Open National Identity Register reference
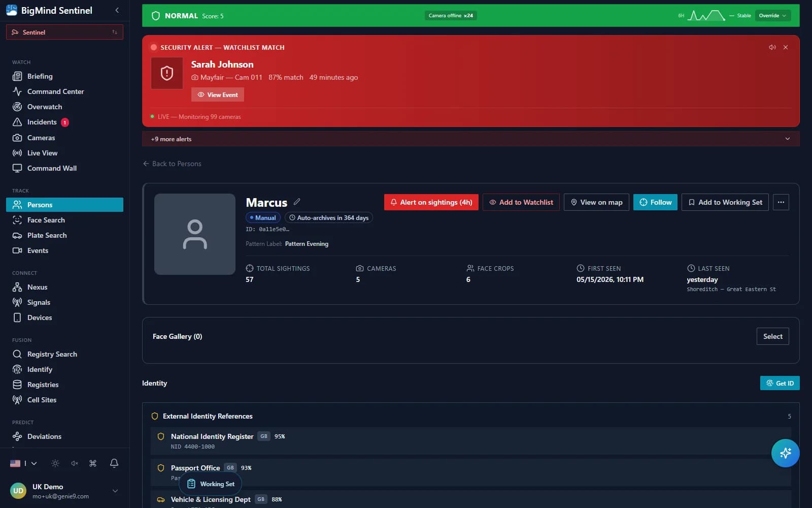This screenshot has height=508, width=812. tap(470, 441)
